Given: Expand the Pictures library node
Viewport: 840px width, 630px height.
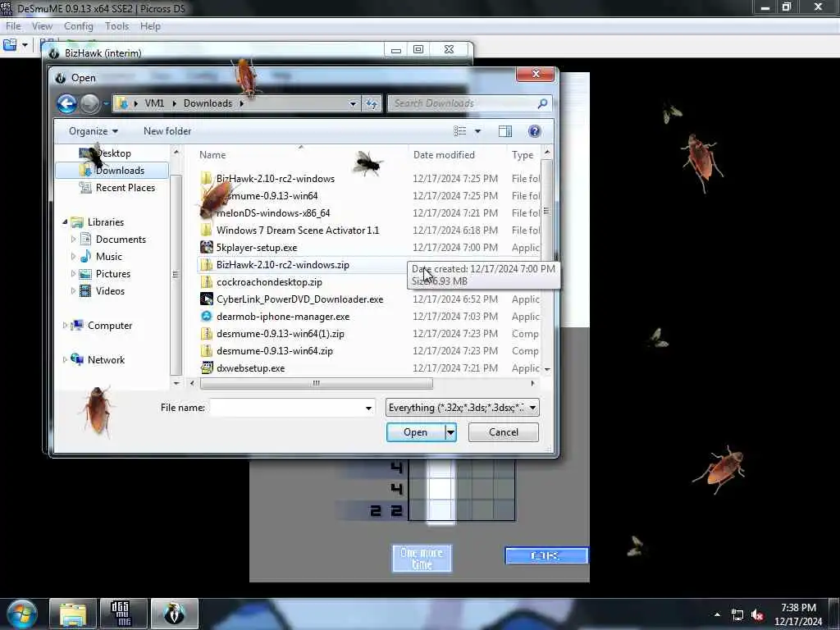Looking at the screenshot, I should (x=73, y=273).
